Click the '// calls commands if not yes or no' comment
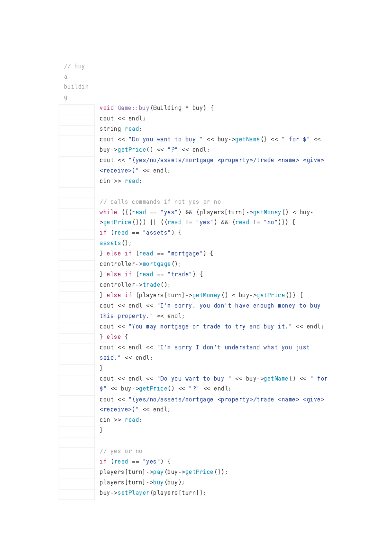 click(x=160, y=202)
